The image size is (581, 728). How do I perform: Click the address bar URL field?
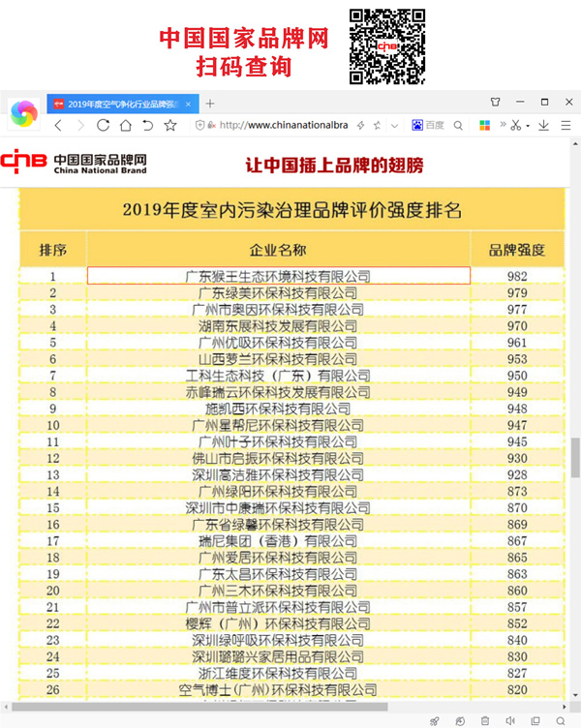click(x=284, y=125)
